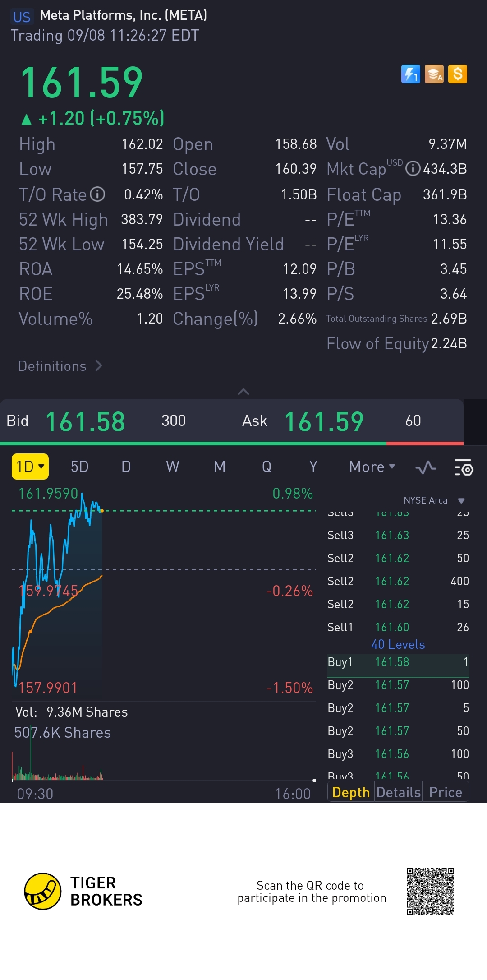Expand the More timeframes dropdown

(372, 467)
